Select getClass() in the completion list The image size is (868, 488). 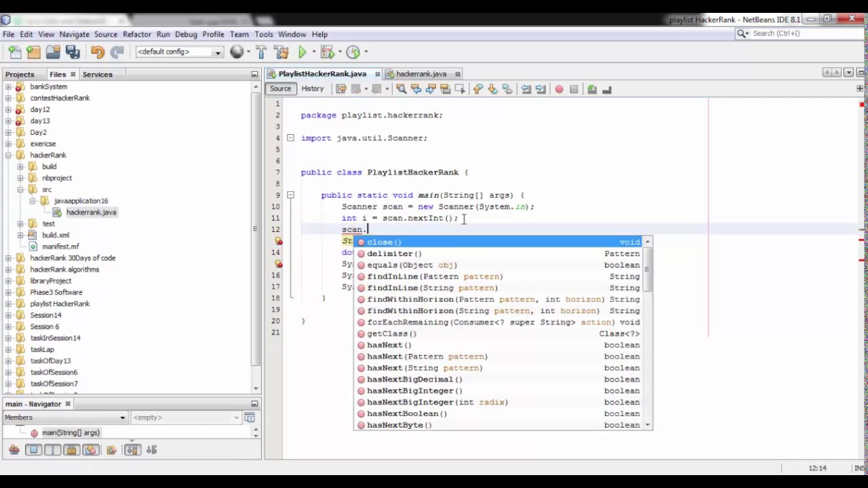pos(499,333)
